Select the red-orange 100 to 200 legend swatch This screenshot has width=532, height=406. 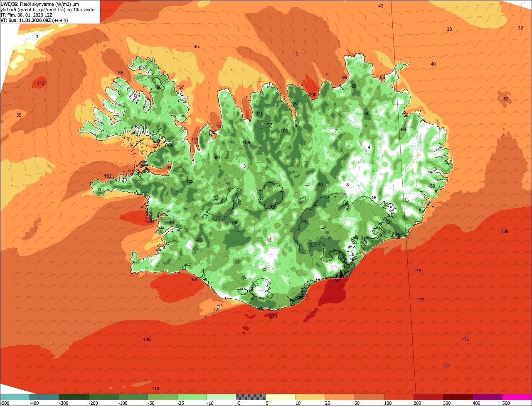398,396
